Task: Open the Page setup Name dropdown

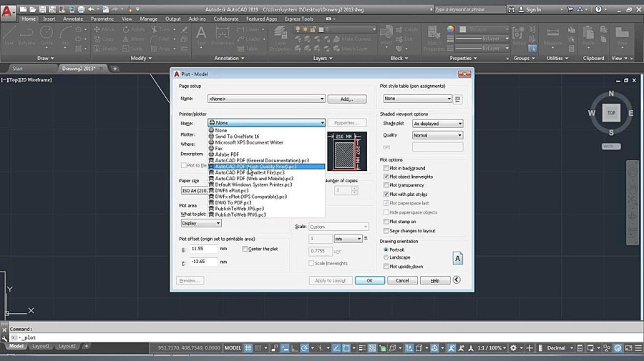Action: point(266,99)
